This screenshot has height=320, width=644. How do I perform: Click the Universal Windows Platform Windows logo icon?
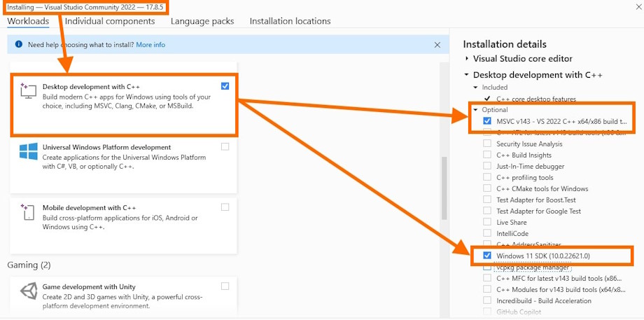pyautogui.click(x=28, y=151)
